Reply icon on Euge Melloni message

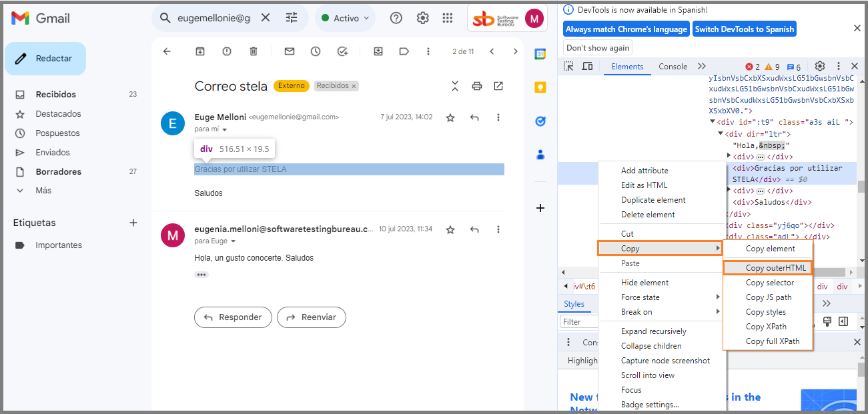click(x=474, y=117)
